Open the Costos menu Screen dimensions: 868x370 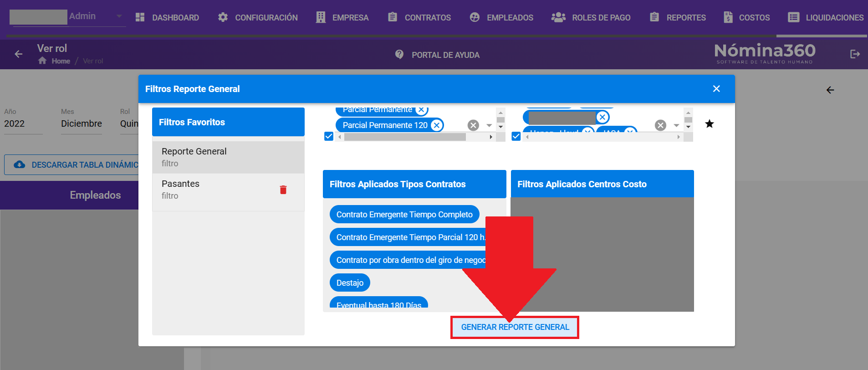(747, 17)
